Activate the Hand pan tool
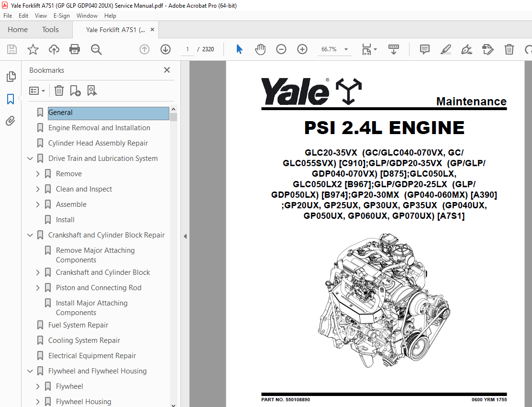This screenshot has height=407, width=532. click(x=260, y=50)
